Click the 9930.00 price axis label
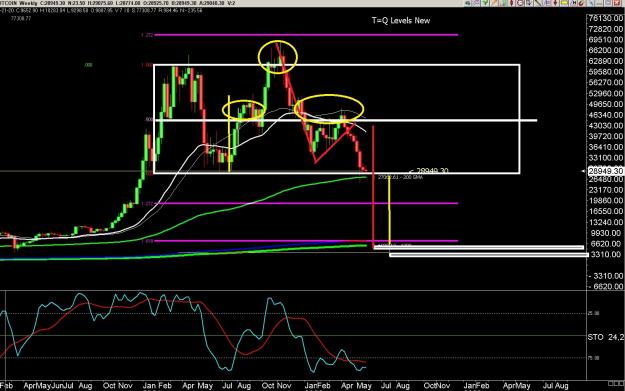This screenshot has height=391, width=625. (x=607, y=233)
